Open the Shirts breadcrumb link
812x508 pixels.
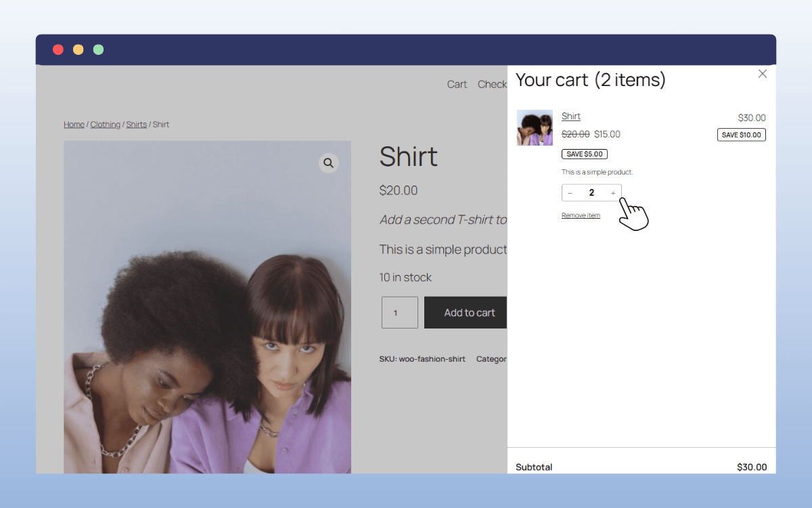[x=136, y=125]
